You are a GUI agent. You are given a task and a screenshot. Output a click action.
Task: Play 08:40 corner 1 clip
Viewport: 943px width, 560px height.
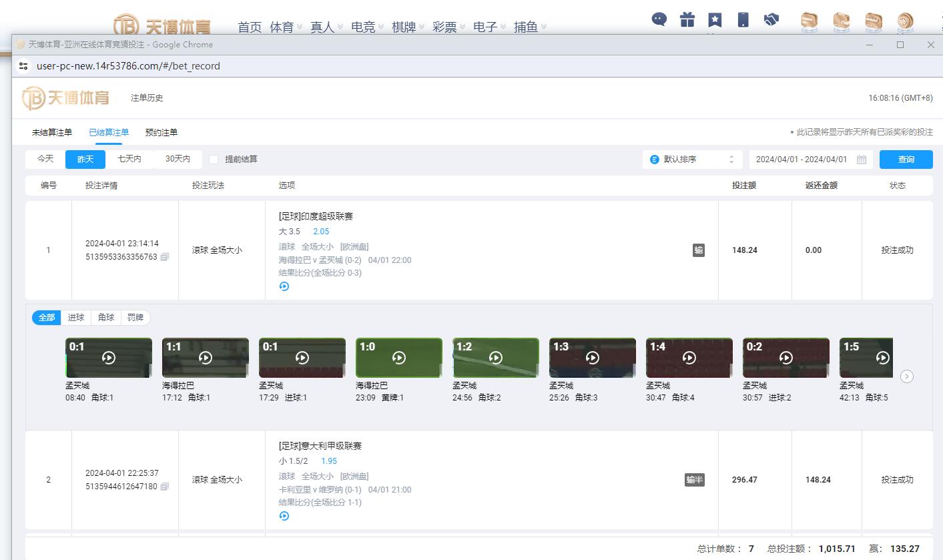point(109,358)
